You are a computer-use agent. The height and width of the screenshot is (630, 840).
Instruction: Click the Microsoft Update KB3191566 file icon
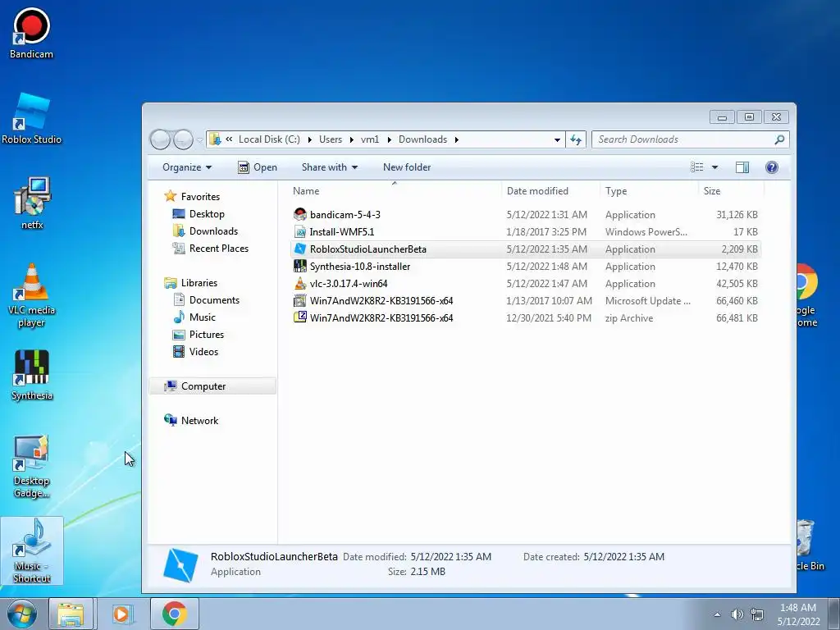pos(300,300)
